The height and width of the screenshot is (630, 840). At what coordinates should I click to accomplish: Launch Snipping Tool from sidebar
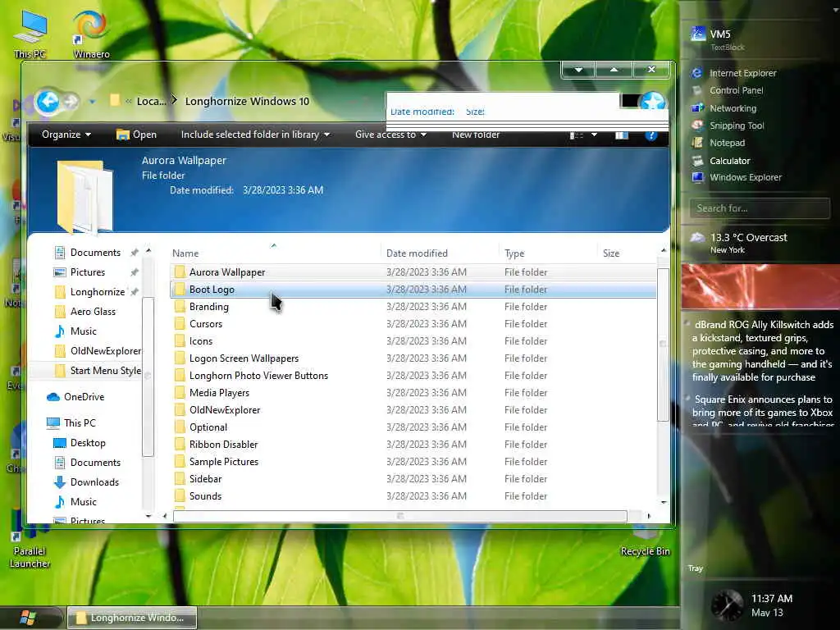[x=728, y=126]
